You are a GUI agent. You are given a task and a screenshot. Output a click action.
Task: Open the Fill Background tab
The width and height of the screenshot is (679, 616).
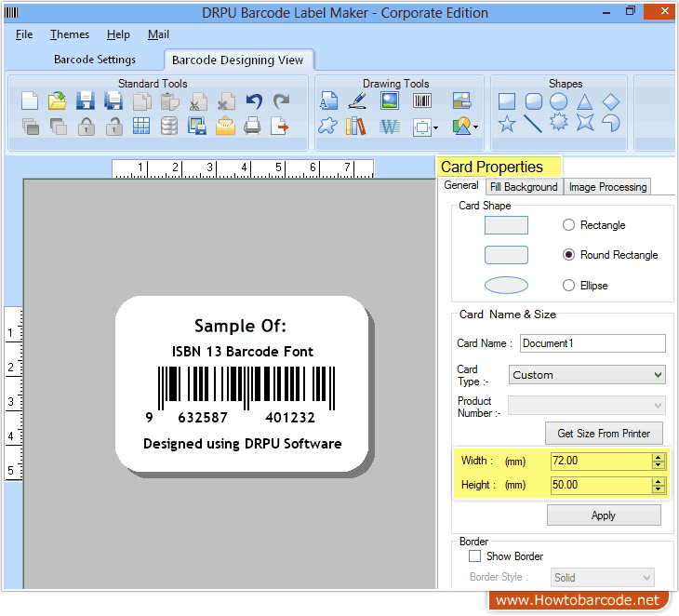point(524,187)
